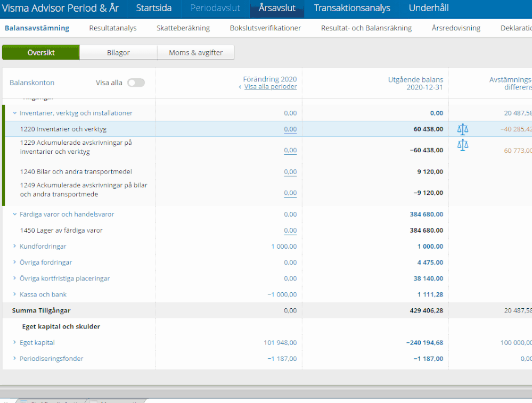
Task: Toggle the Visa alla switch
Action: click(x=136, y=83)
